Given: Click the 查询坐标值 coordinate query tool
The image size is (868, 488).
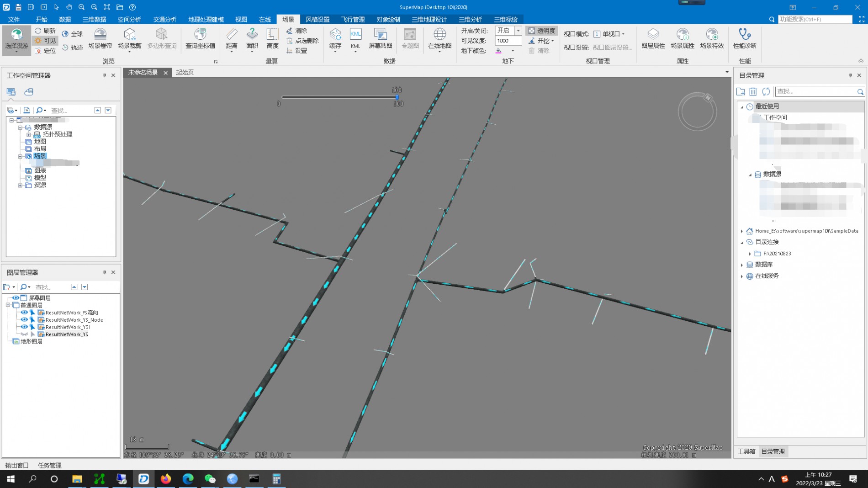Looking at the screenshot, I should point(200,38).
